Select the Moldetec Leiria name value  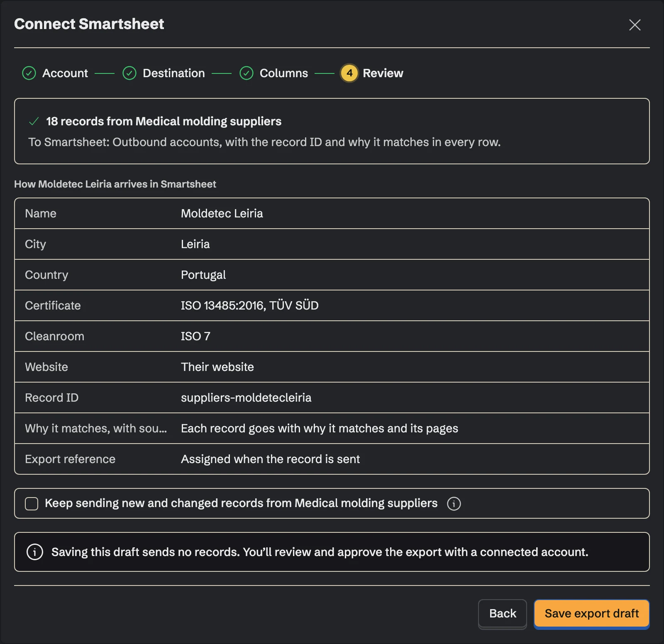point(222,213)
